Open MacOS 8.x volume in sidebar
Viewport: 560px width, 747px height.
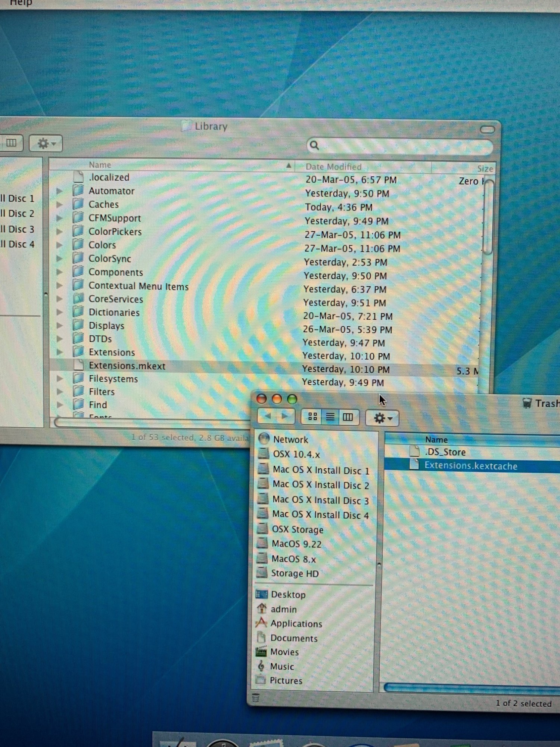[287, 559]
